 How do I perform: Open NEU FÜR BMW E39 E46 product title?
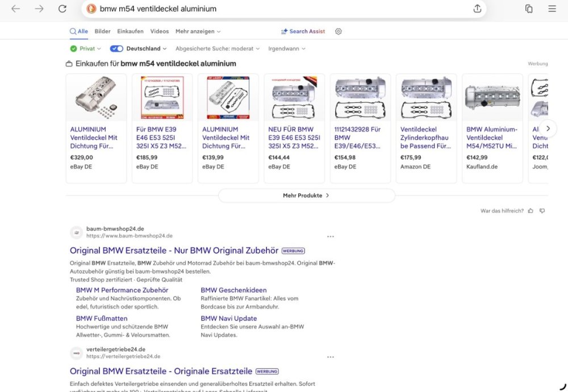[294, 137]
